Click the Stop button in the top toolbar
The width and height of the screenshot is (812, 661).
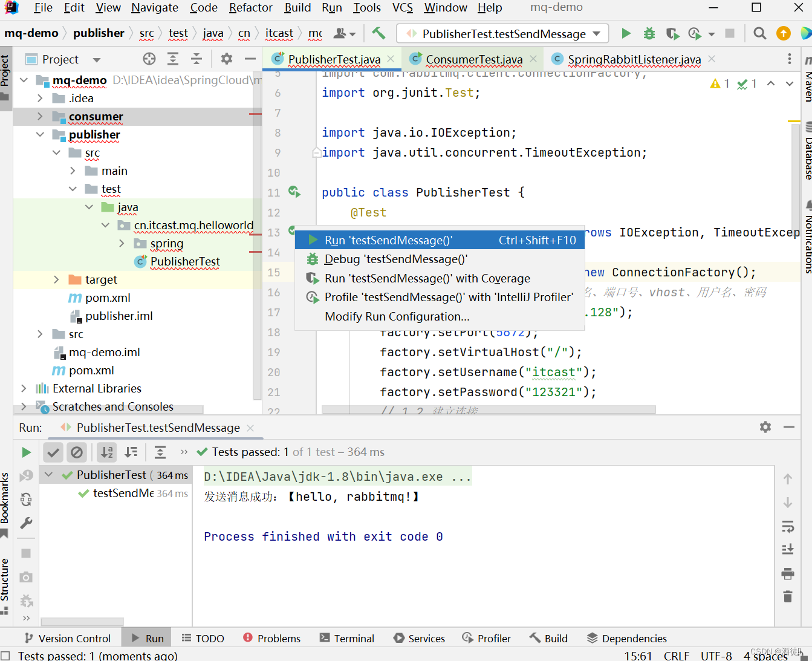coord(730,33)
